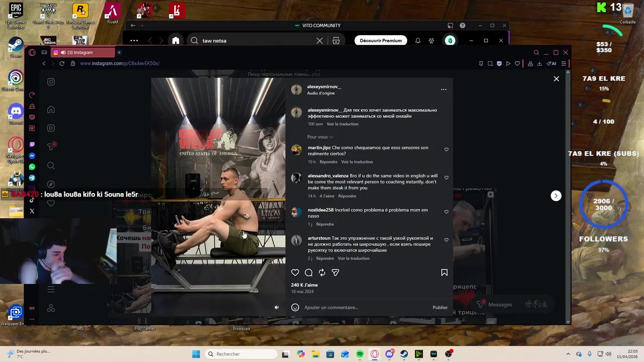Open alexeysmirnov__ profile from post header

(x=324, y=86)
